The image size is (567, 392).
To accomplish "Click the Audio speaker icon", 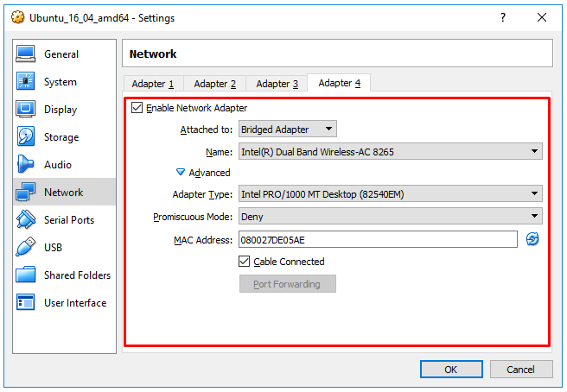I will (x=25, y=164).
